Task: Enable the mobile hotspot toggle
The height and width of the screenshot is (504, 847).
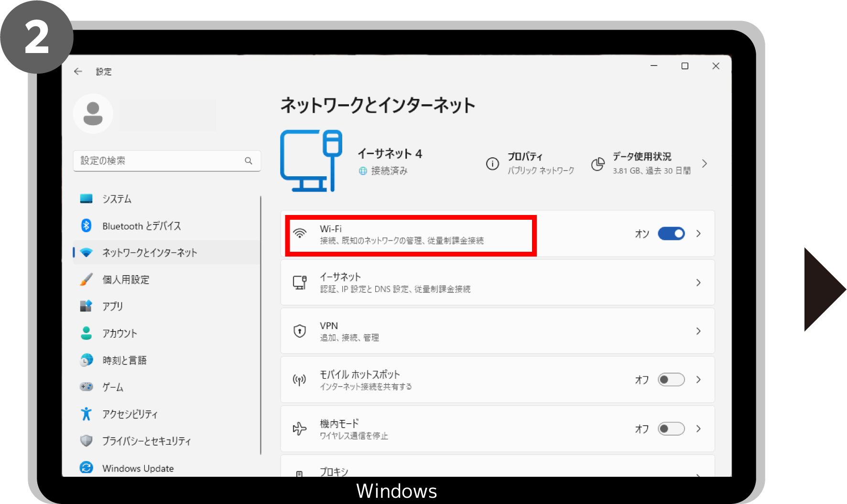Action: pos(671,380)
